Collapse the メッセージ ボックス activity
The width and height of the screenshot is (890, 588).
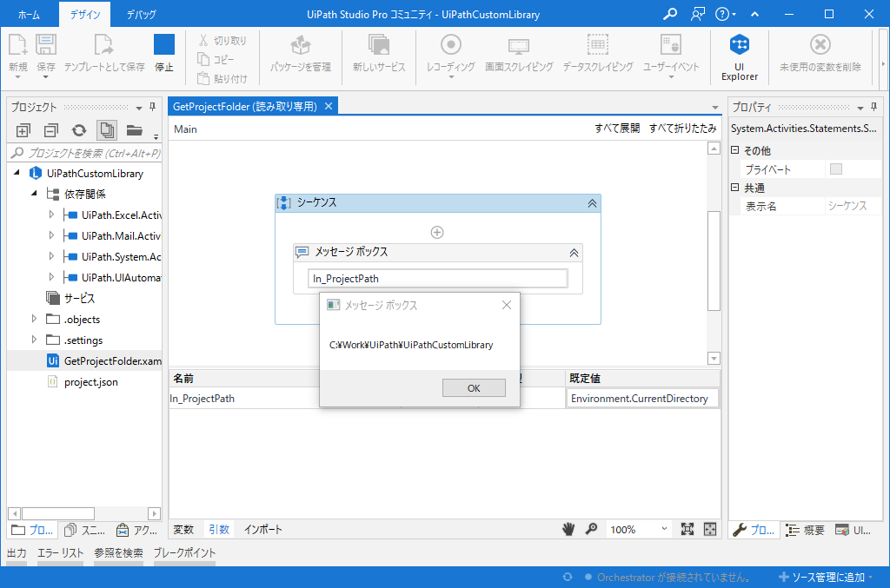(x=574, y=253)
